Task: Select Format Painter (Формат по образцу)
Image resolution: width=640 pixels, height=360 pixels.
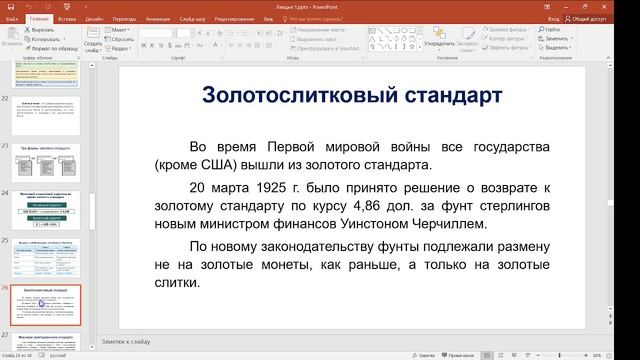Action: (x=51, y=49)
